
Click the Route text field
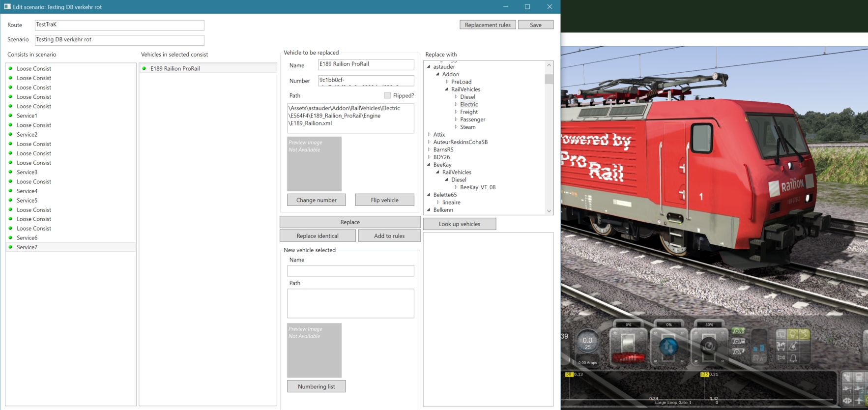coord(119,25)
